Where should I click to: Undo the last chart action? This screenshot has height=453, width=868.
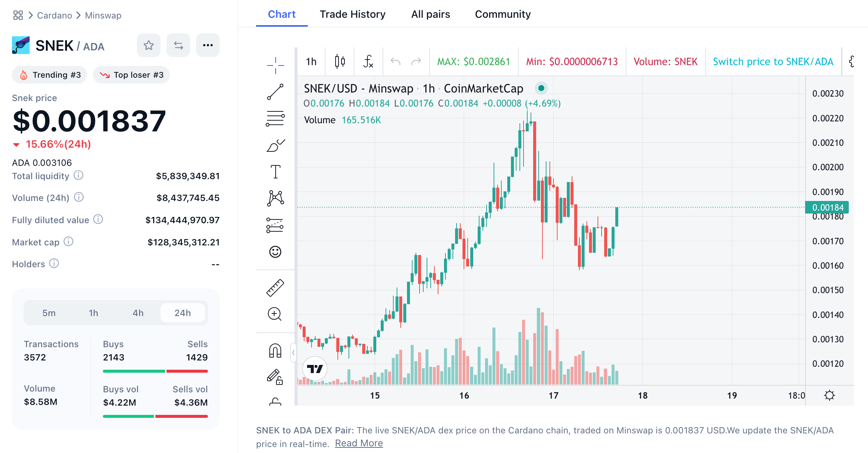396,61
